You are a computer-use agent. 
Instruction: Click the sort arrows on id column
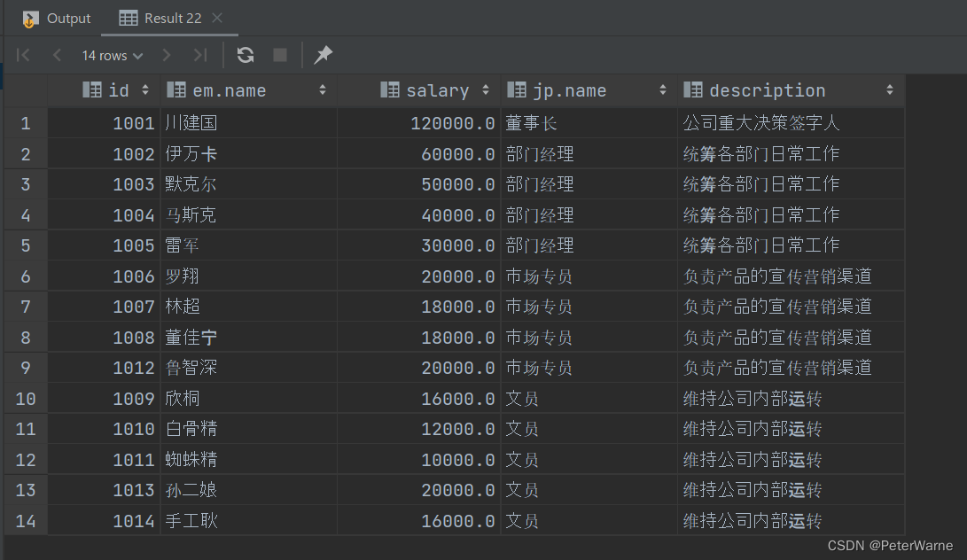(x=145, y=90)
